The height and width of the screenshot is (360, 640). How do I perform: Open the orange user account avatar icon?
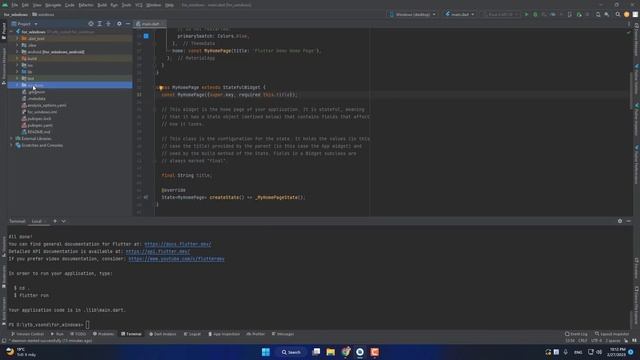point(627,14)
